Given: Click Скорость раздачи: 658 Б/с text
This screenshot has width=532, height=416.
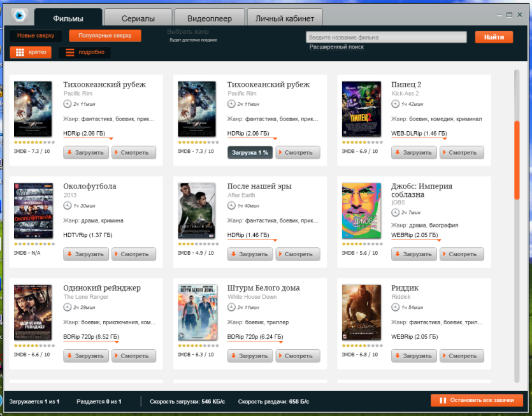Looking at the screenshot, I should point(273,401).
